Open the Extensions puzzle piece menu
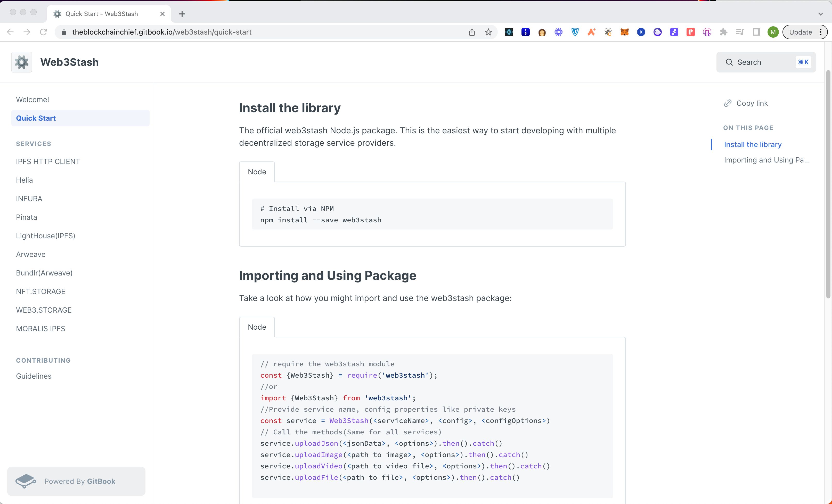This screenshot has width=832, height=504. pyautogui.click(x=724, y=32)
